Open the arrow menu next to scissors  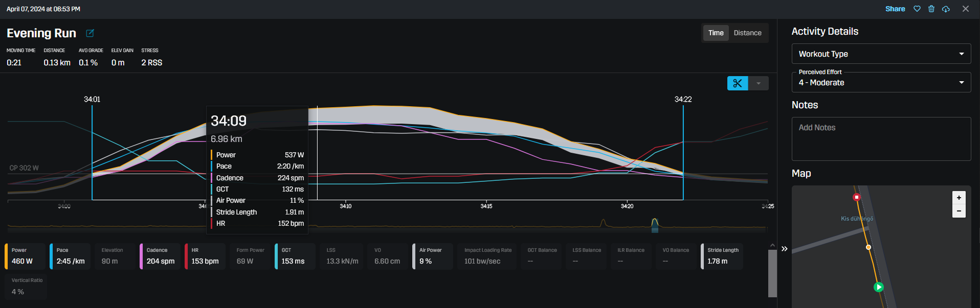click(759, 83)
